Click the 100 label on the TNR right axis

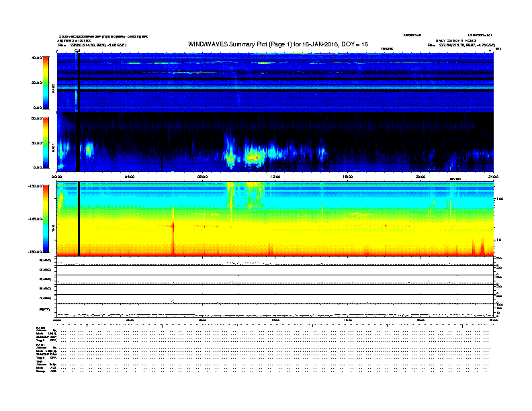point(500,199)
